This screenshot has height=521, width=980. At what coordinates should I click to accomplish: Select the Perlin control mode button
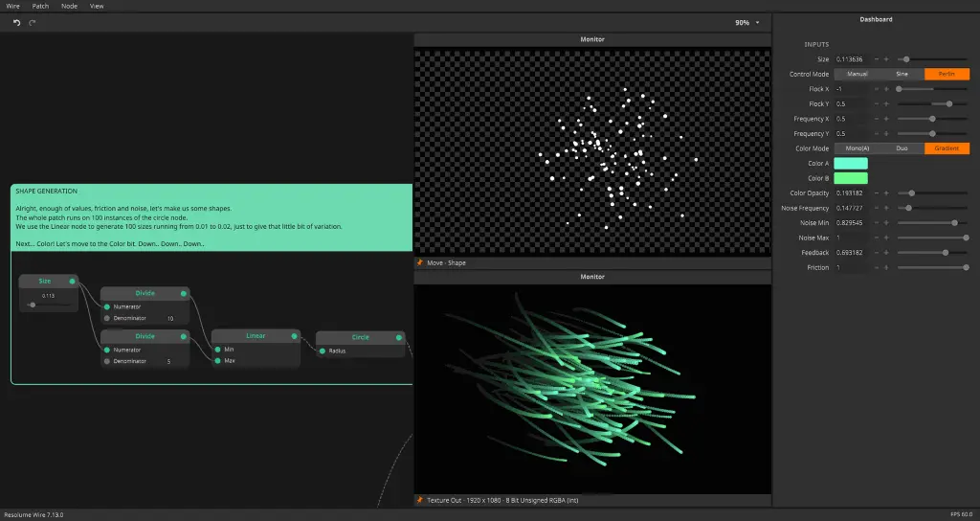(947, 74)
